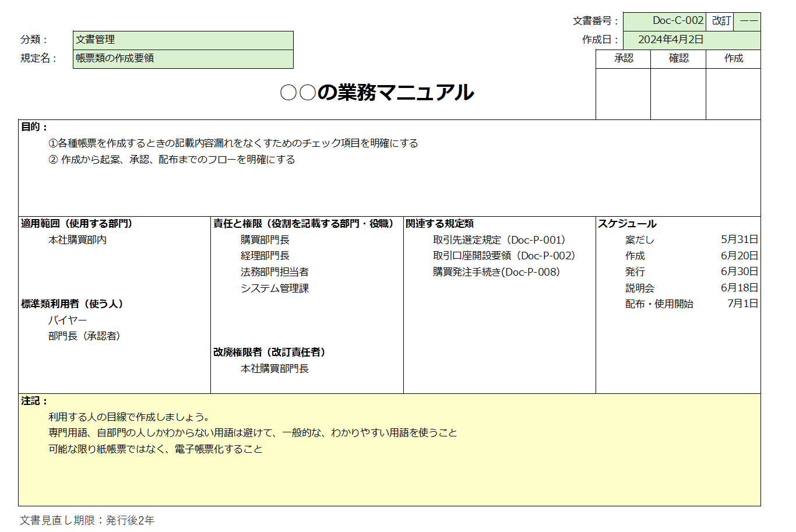The width and height of the screenshot is (796, 532).
Task: Select the 関連する規定類 heading
Action: coord(439,224)
